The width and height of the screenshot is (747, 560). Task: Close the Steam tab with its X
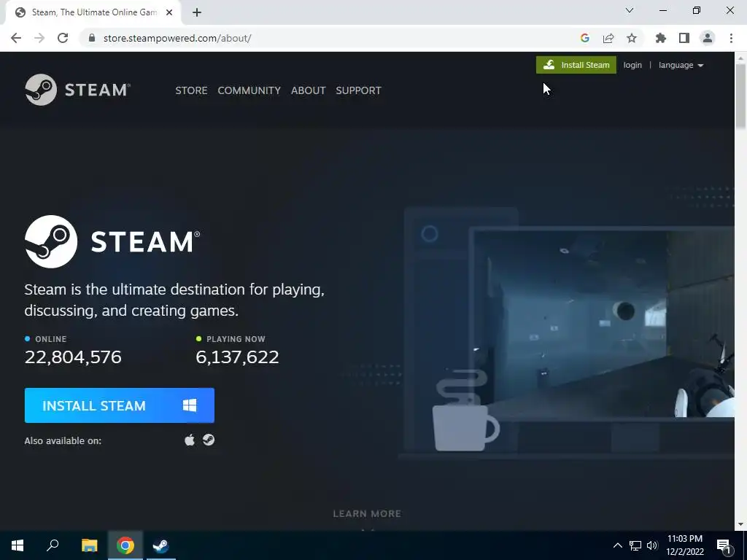169,13
